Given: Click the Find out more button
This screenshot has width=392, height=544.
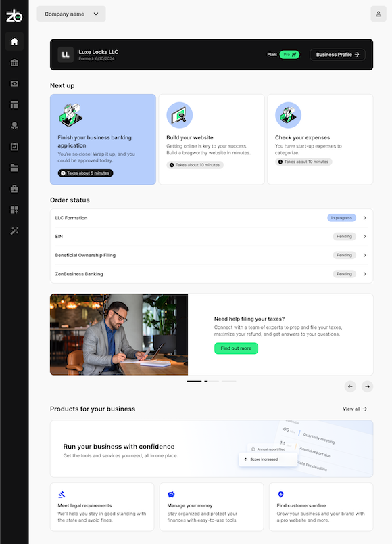Looking at the screenshot, I should pyautogui.click(x=236, y=348).
